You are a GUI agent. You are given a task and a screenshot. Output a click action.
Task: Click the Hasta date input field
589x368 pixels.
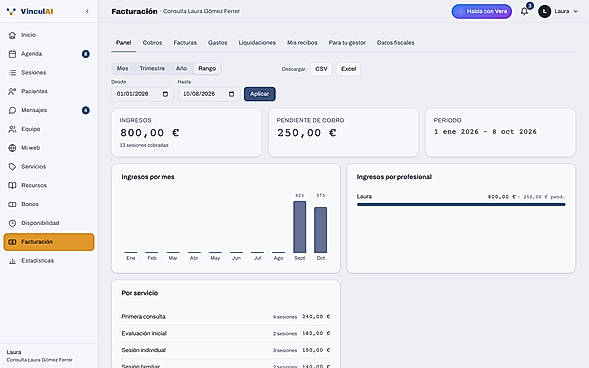(209, 94)
